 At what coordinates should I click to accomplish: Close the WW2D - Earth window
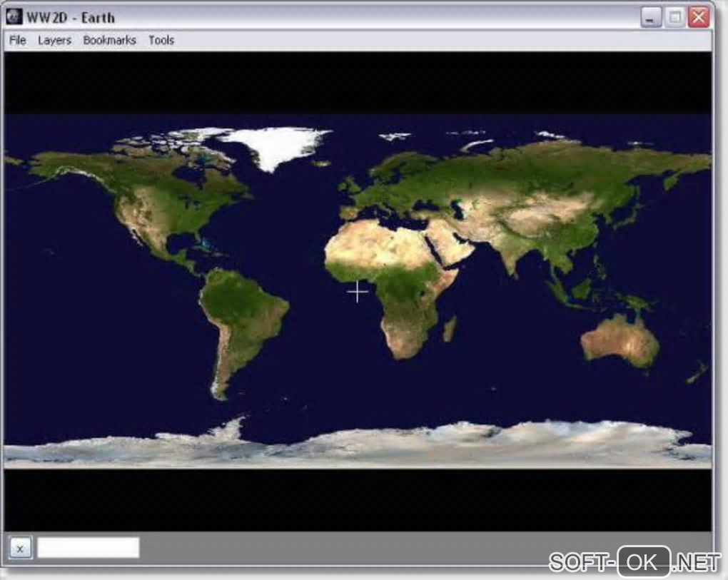(x=699, y=18)
